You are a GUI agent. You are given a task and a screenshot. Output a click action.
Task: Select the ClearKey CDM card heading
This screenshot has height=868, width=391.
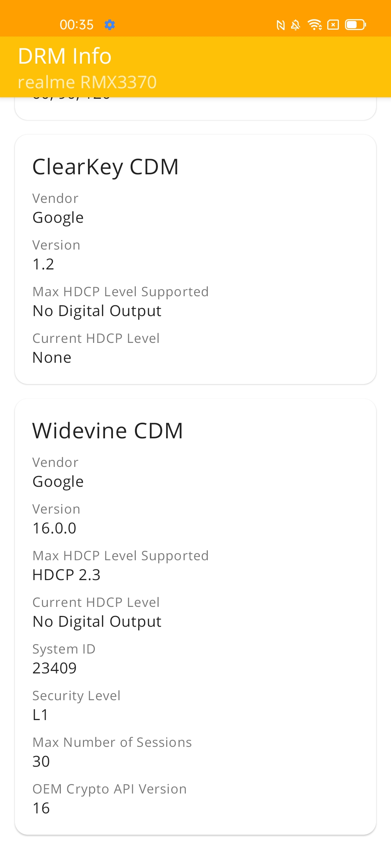coord(105,167)
